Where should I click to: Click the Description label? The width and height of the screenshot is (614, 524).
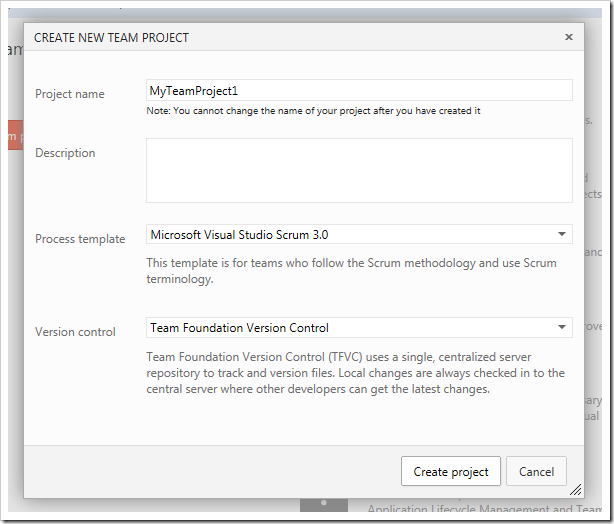point(66,153)
